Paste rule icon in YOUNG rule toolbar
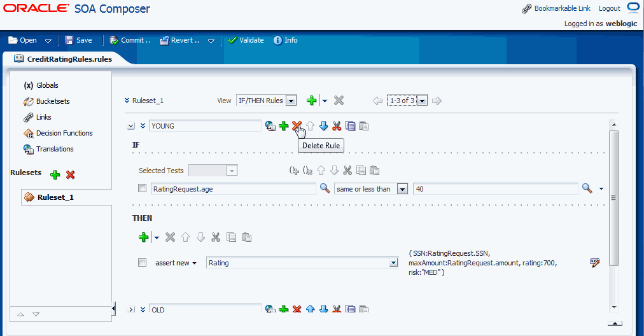This screenshot has width=644, height=336. [x=363, y=126]
